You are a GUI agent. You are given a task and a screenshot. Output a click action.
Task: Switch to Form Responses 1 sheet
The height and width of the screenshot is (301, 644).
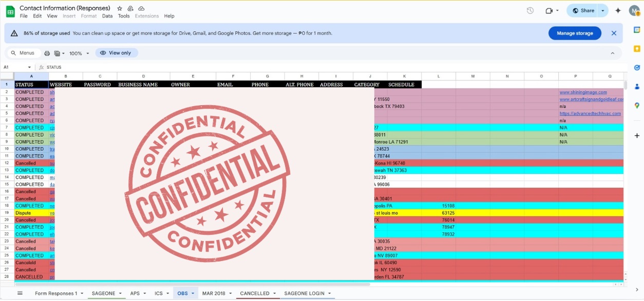[56, 293]
